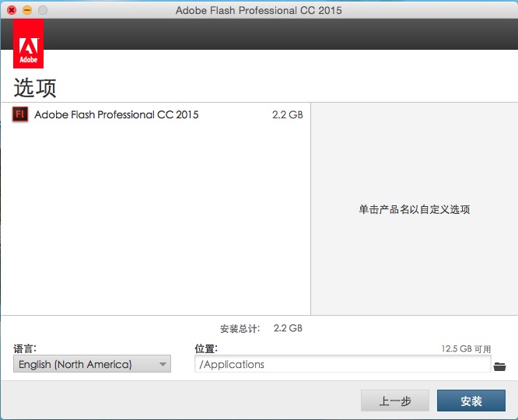
Task: Click the 2.2 GB install total value
Action: point(288,328)
